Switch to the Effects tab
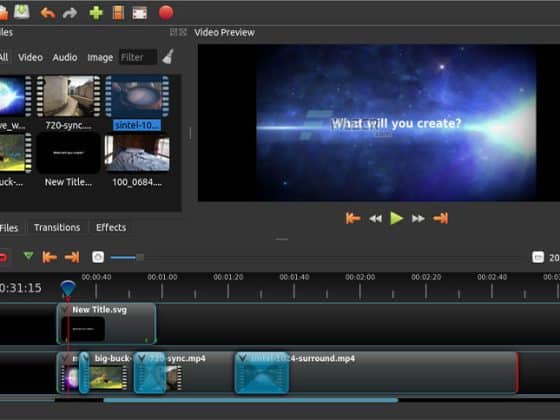 point(111,228)
